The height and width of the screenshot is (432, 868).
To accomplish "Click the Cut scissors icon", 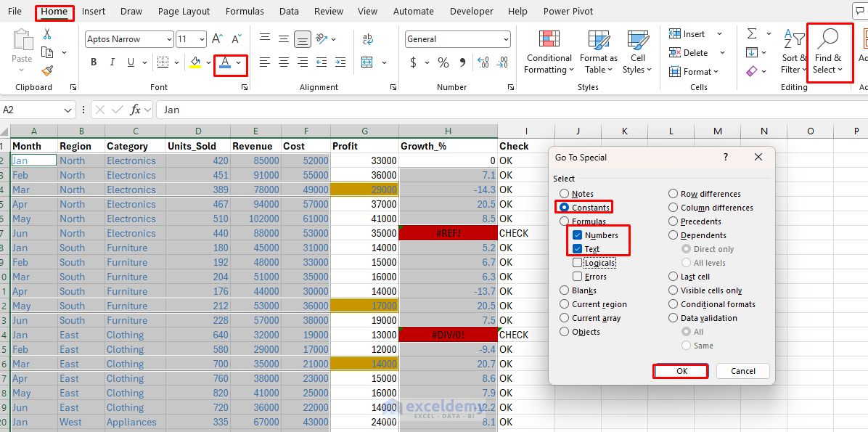I will 47,34.
